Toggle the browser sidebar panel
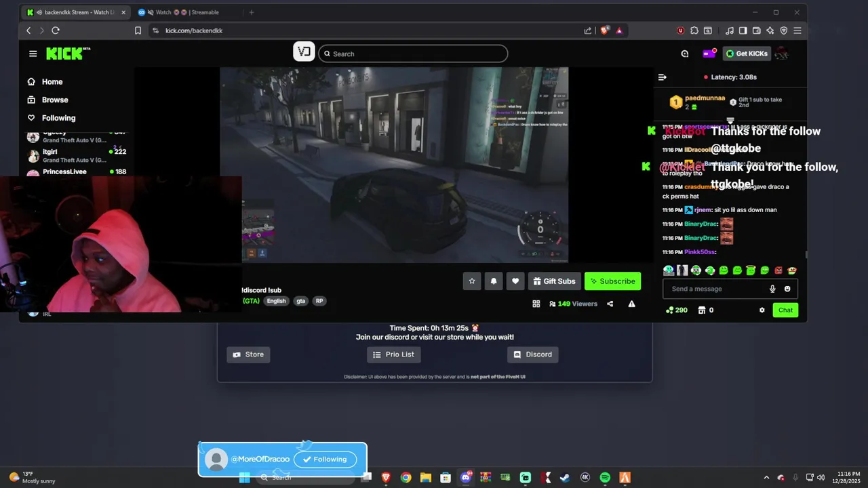 (x=743, y=30)
